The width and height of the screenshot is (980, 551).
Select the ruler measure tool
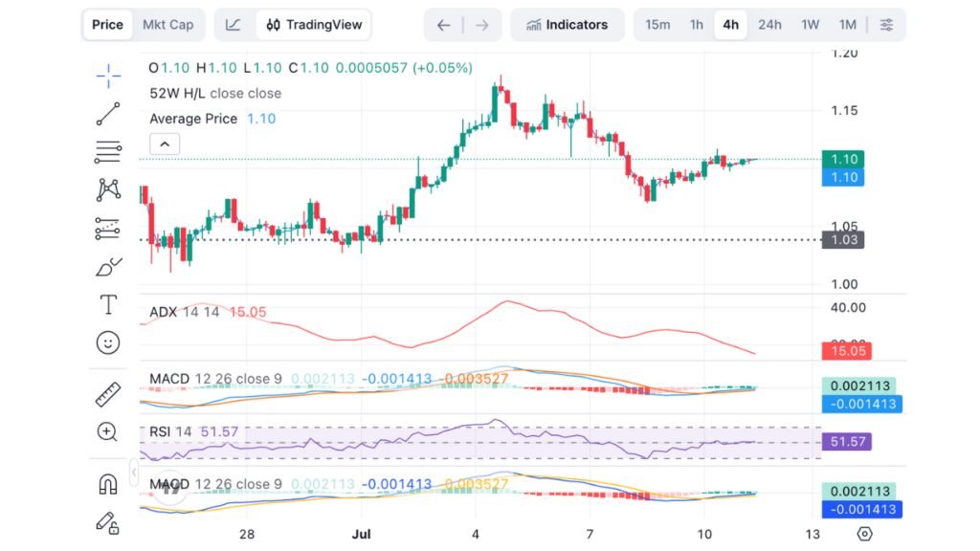coord(108,394)
